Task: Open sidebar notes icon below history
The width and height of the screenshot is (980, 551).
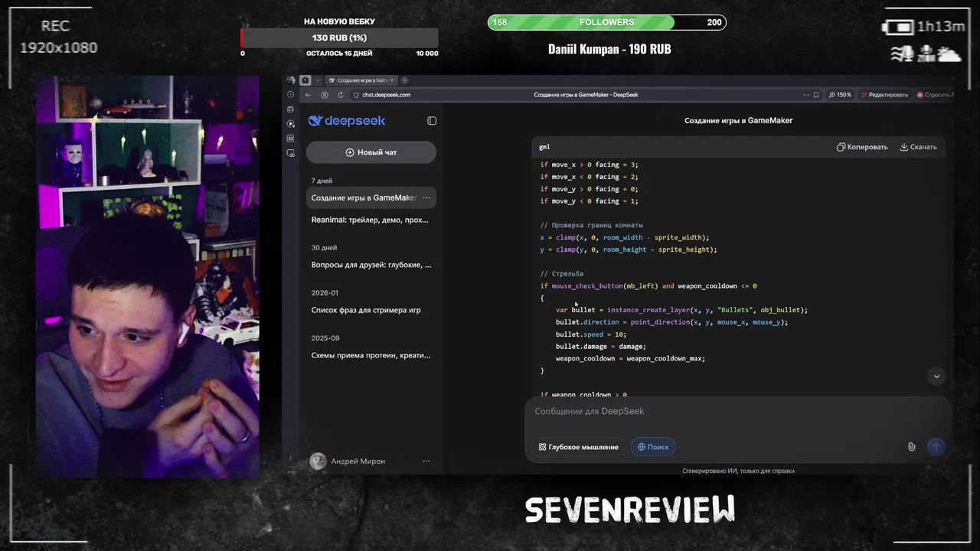Action: pos(290,109)
